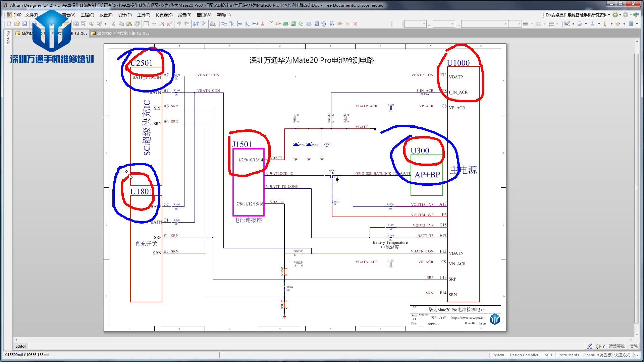Open the utility drawing tools icon

pos(567,24)
